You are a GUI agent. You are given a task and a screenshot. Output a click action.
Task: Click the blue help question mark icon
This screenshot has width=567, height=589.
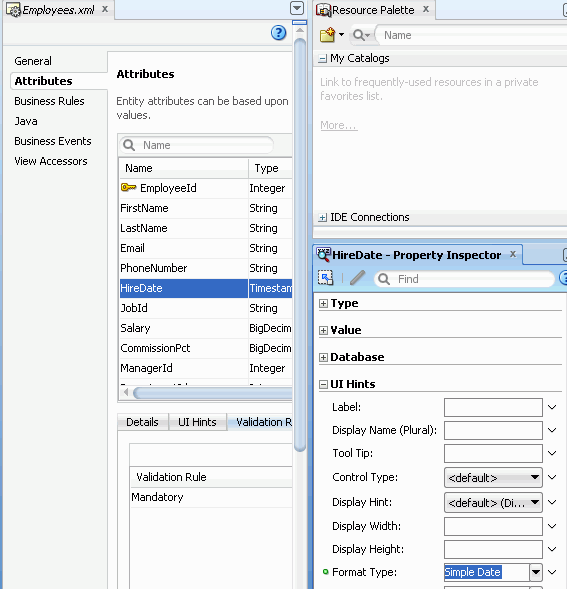tap(278, 33)
